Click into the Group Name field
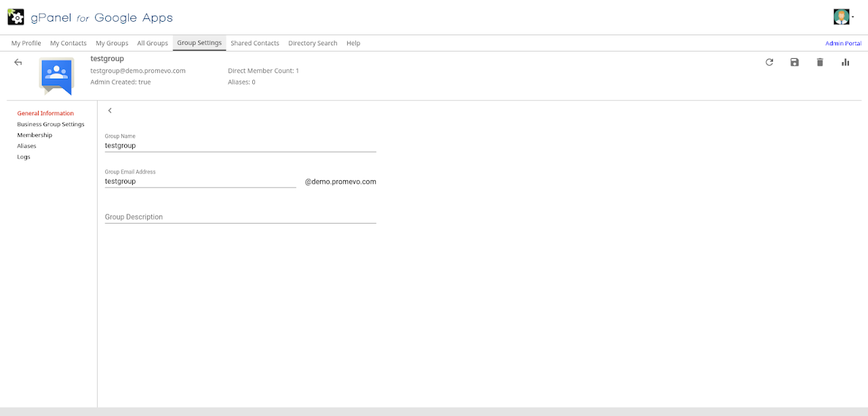The image size is (868, 416). coord(240,145)
